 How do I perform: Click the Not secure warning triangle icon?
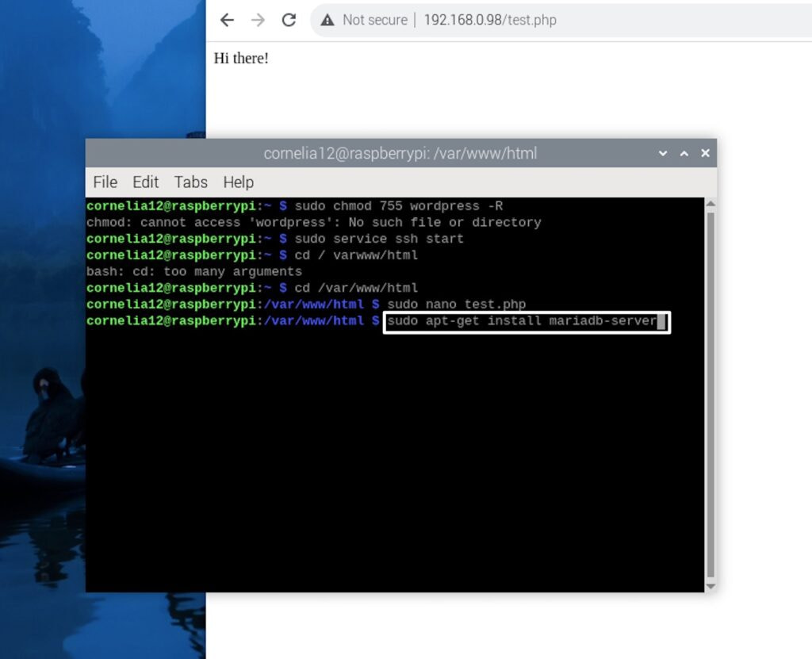327,21
